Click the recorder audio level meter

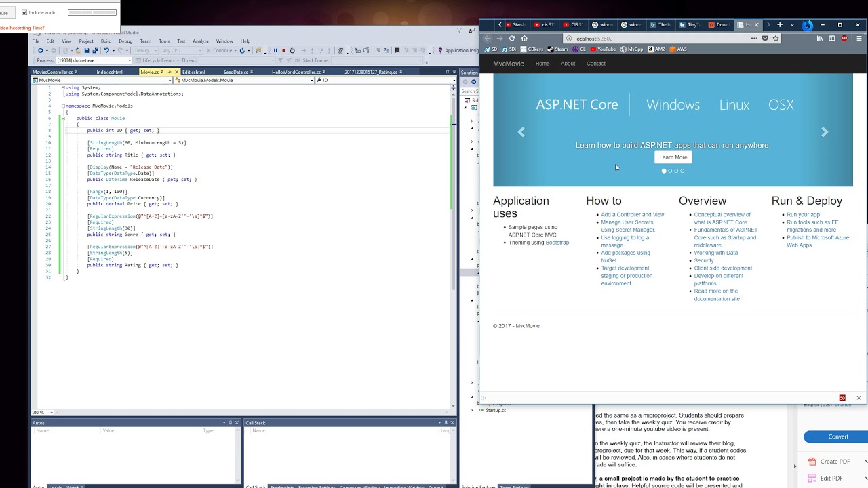(x=92, y=12)
